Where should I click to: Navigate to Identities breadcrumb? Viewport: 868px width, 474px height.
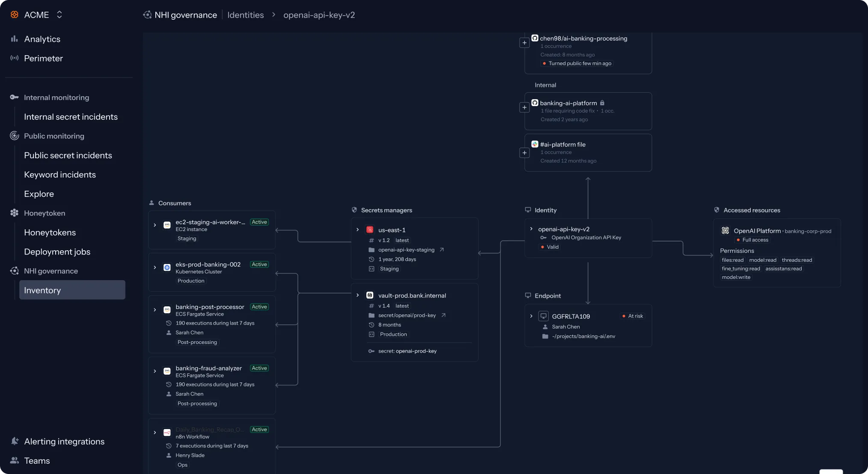click(246, 15)
